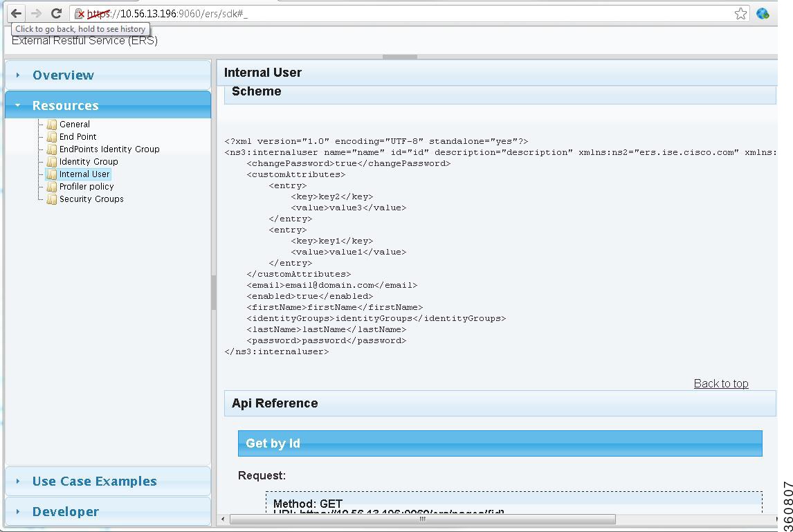Click the email@domain.com XML line

pos(331,285)
